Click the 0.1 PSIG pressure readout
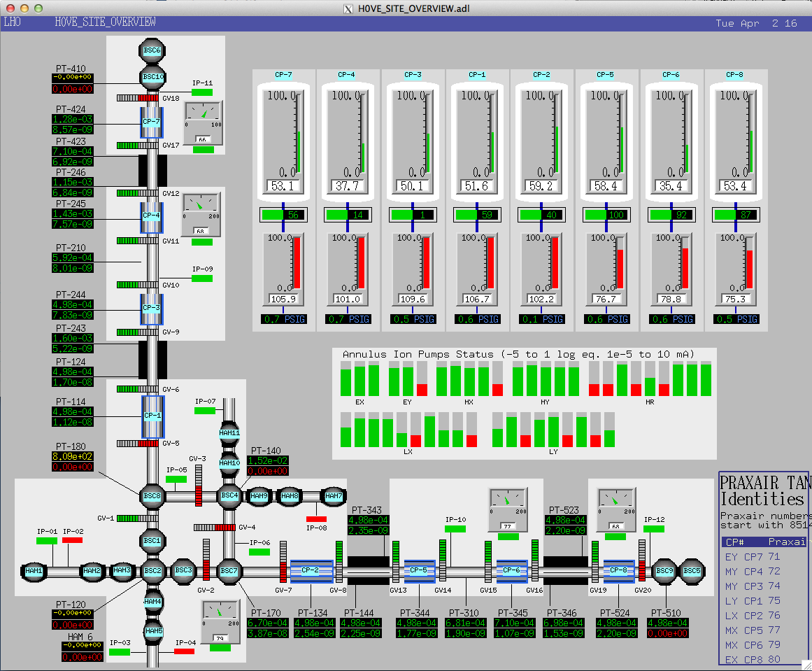 541,319
